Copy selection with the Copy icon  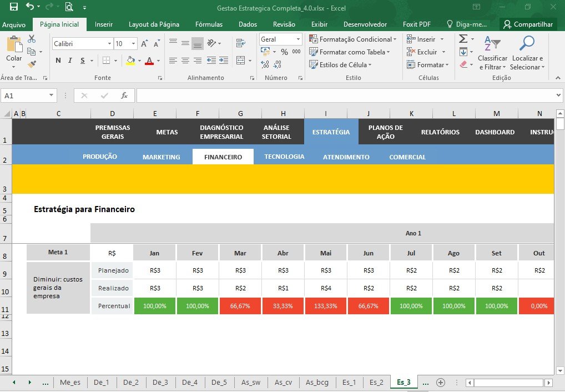(31, 52)
